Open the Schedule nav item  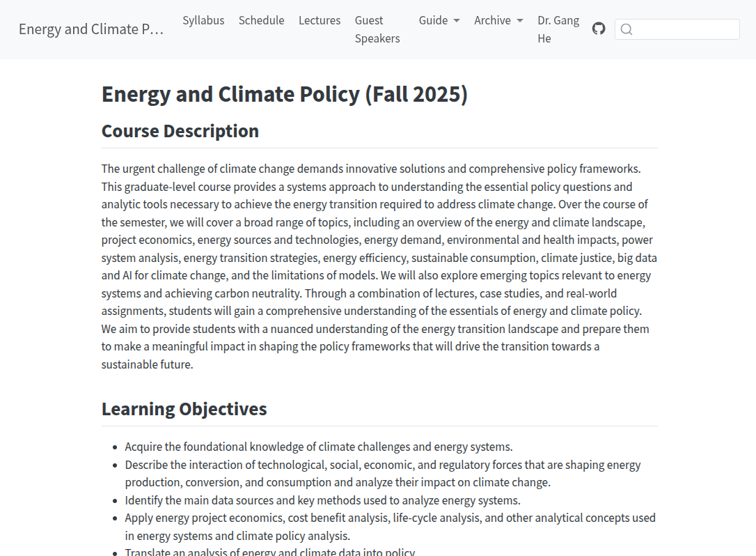261,21
